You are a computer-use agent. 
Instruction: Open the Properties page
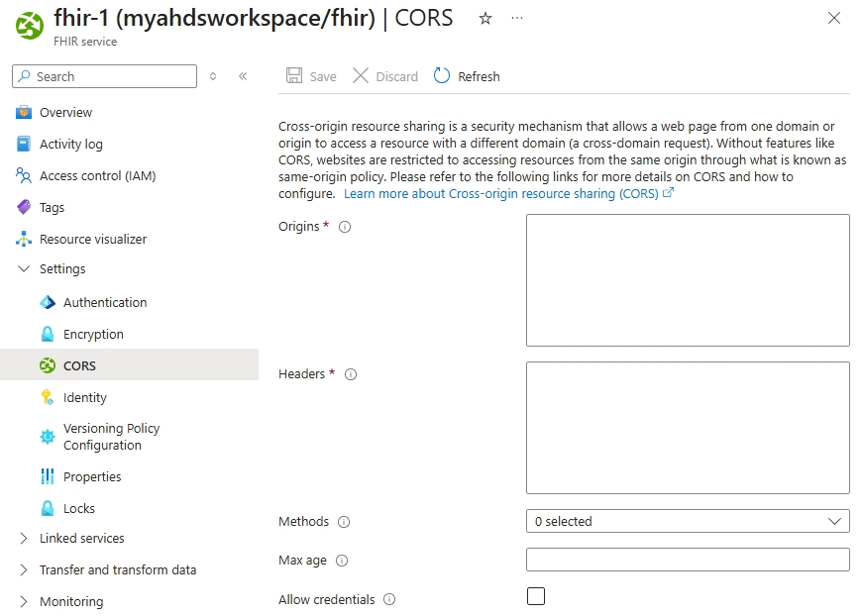point(92,477)
